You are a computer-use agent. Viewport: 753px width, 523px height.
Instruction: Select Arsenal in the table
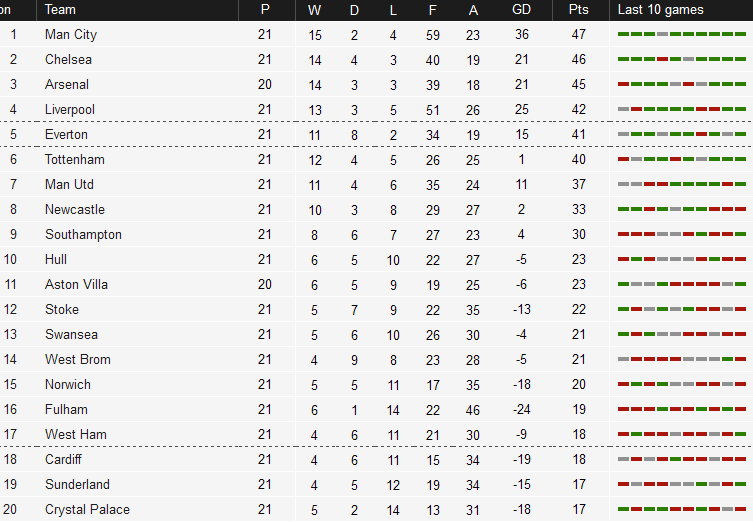67,85
